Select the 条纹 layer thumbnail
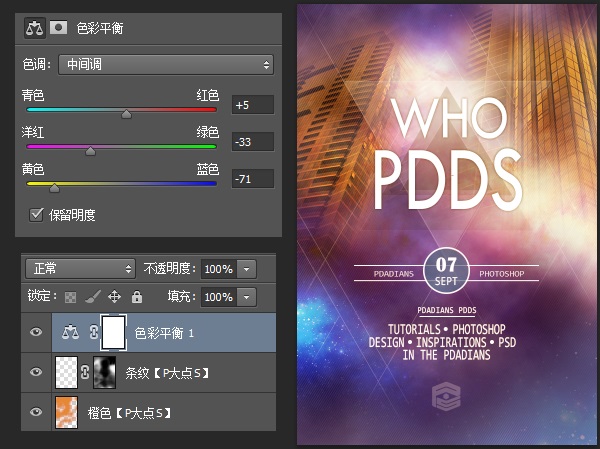600x449 pixels. coord(67,372)
